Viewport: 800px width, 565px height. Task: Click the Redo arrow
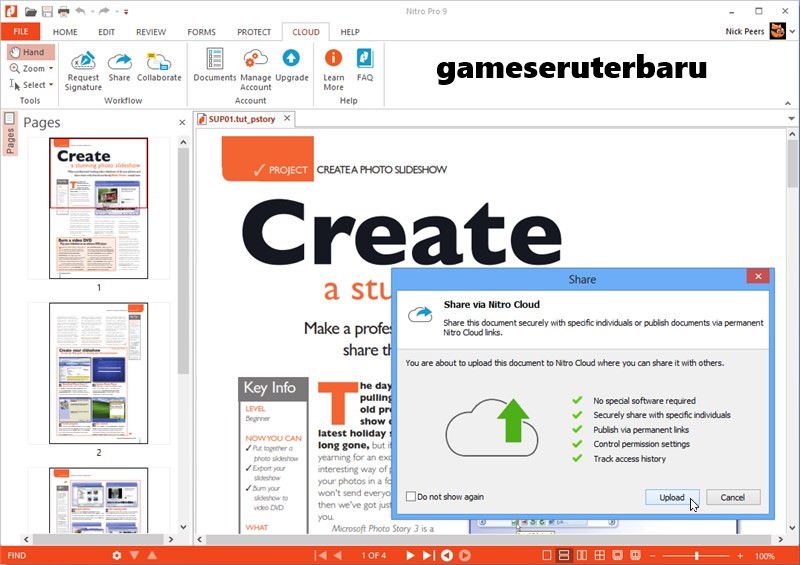pos(104,11)
